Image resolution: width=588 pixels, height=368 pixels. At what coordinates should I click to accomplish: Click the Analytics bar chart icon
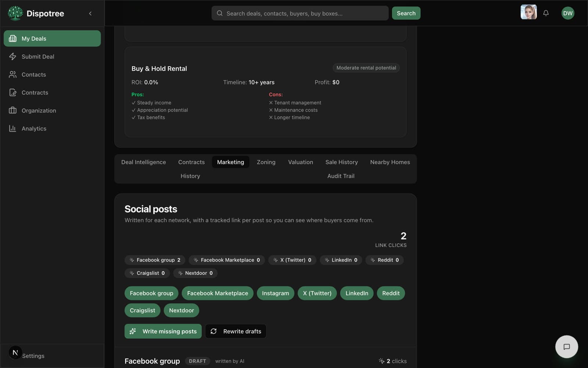pyautogui.click(x=13, y=128)
